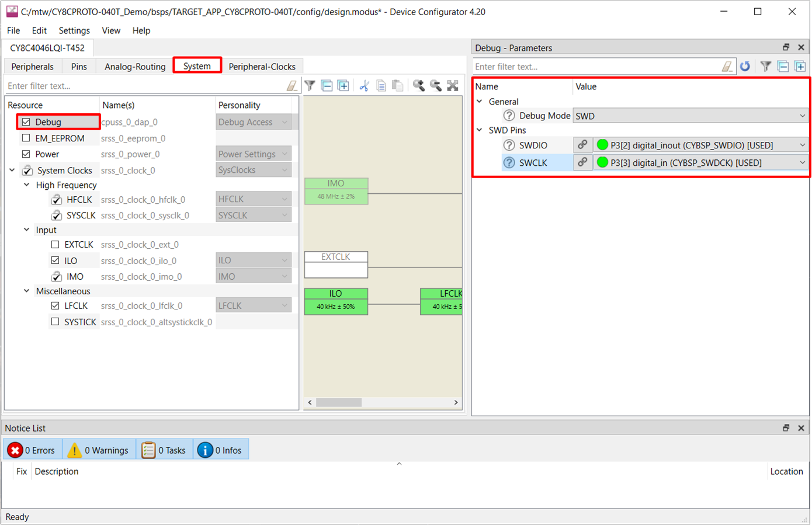Click the filter funnel in Parameters panel
Viewport: 812px width, 525px height.
click(766, 67)
